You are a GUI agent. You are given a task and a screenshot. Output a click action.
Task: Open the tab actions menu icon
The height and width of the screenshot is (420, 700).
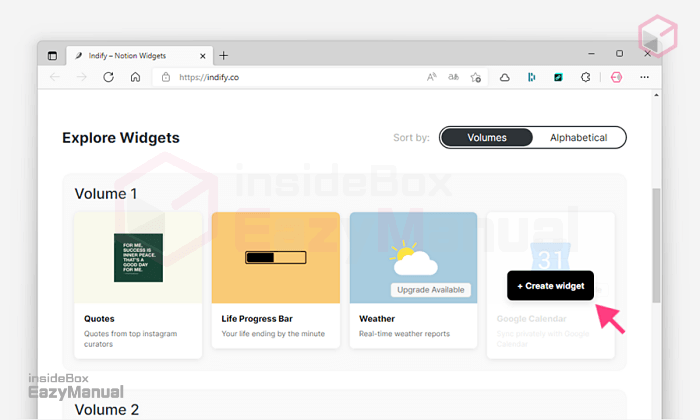[52, 56]
